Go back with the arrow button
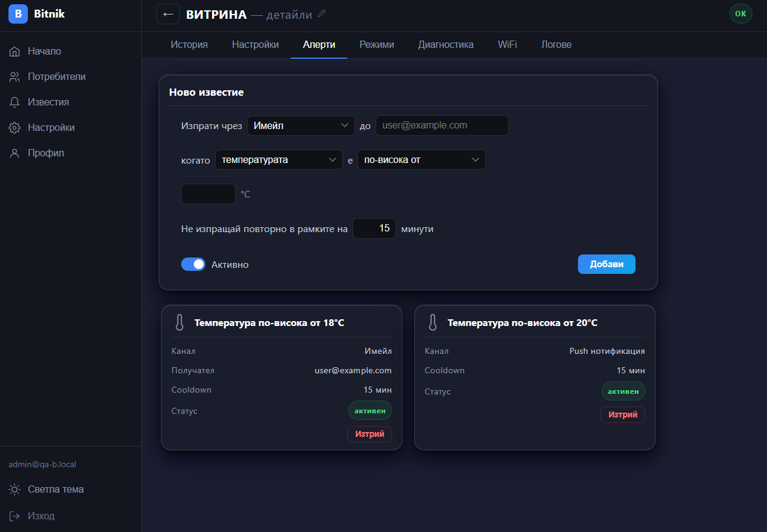The width and height of the screenshot is (767, 532). click(168, 14)
